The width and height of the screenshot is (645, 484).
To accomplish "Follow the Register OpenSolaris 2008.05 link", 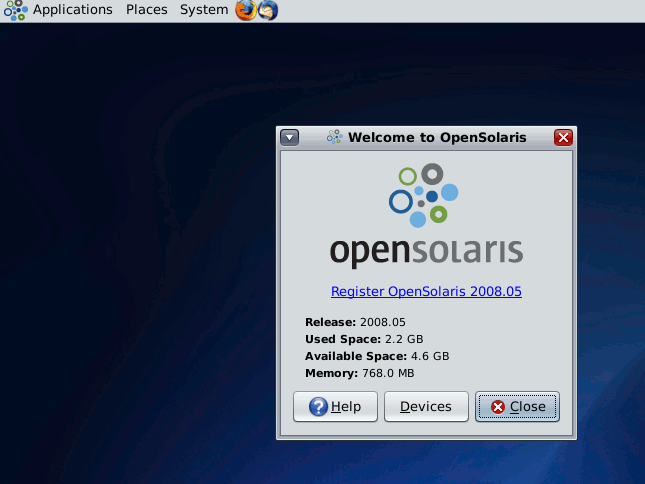I will [426, 291].
